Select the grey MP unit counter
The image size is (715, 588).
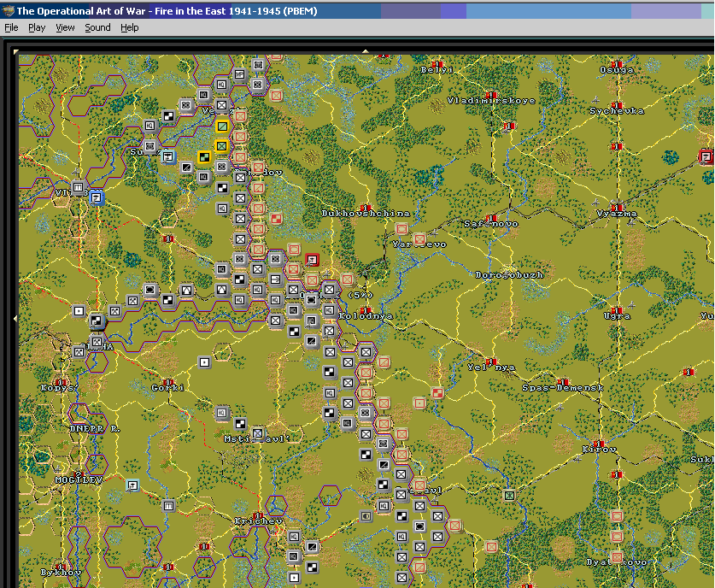coord(240,74)
